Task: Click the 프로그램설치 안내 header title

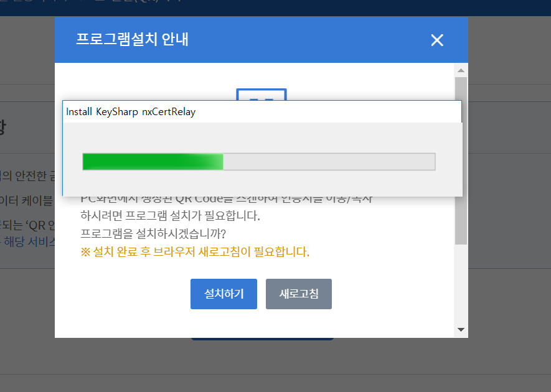Action: [x=132, y=39]
